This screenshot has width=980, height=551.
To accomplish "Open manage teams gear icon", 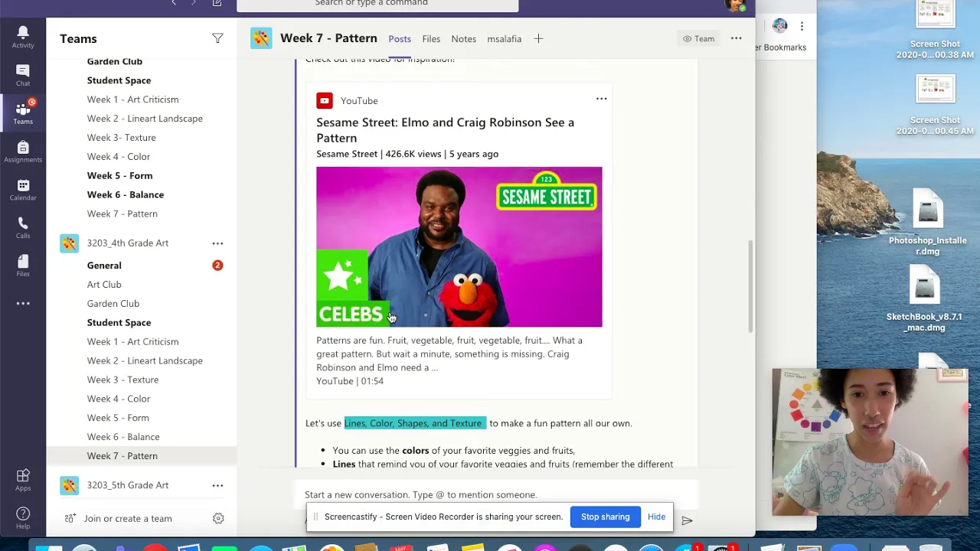I will (218, 518).
